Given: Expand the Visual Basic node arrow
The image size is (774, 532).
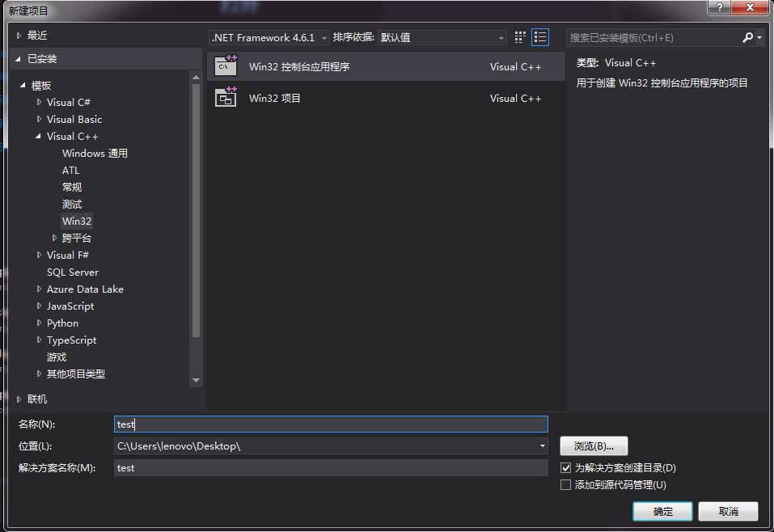Looking at the screenshot, I should pyautogui.click(x=39, y=119).
